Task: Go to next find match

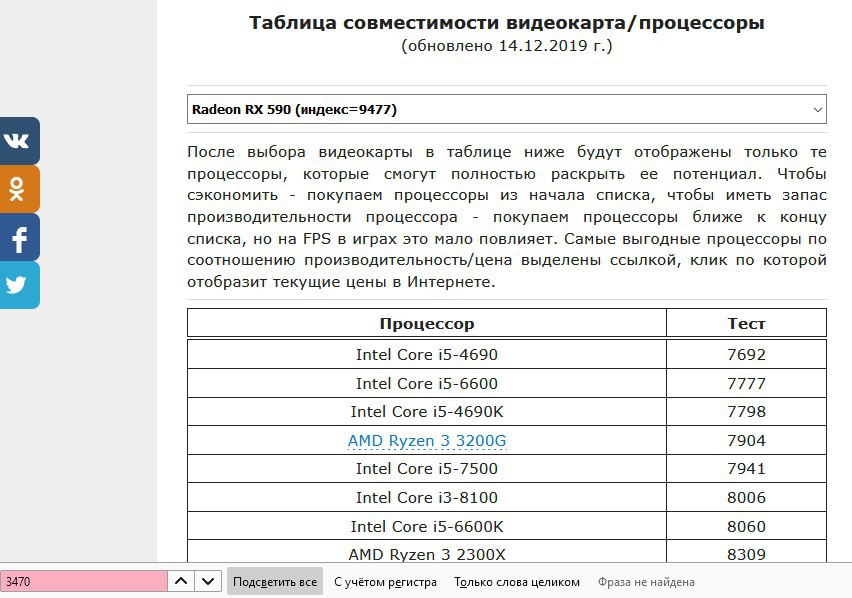Action: pos(208,581)
